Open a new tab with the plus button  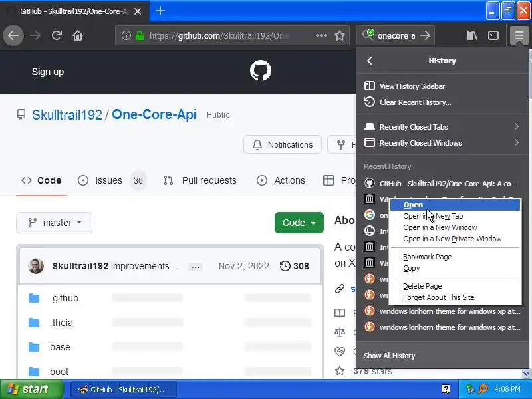160,11
